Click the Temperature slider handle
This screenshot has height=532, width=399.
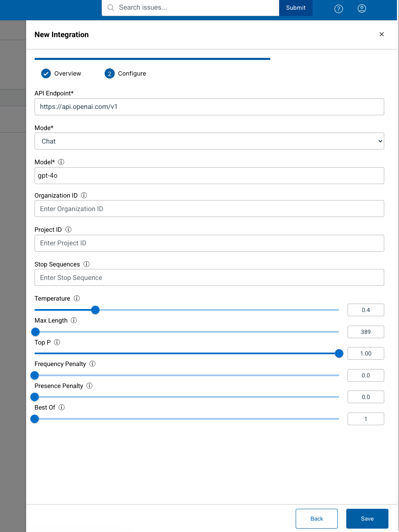(95, 310)
